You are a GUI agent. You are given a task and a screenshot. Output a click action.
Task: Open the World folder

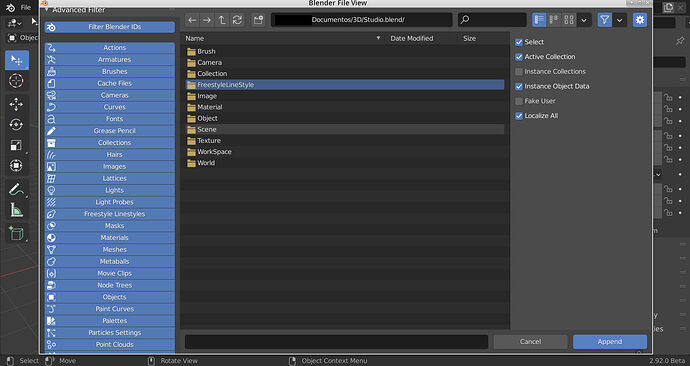[x=345, y=163]
